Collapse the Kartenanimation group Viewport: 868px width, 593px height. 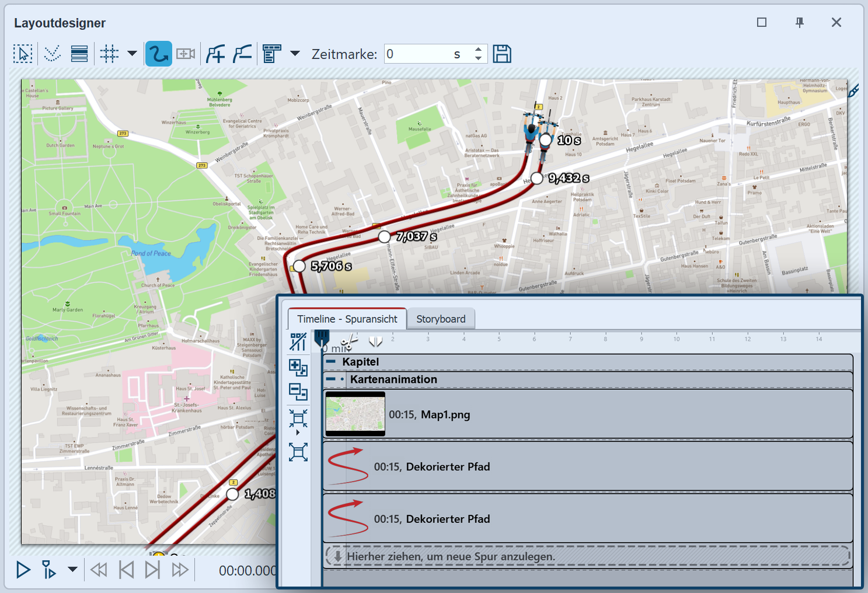[x=331, y=379]
